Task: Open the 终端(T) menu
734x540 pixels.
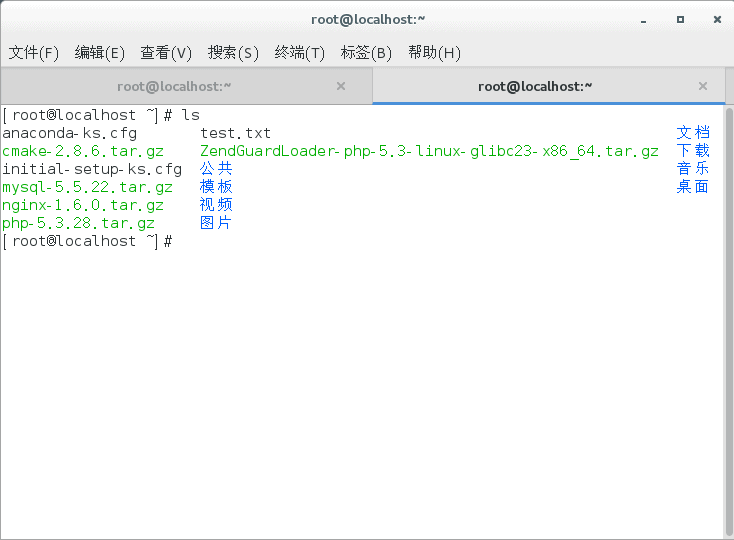Action: pyautogui.click(x=300, y=52)
